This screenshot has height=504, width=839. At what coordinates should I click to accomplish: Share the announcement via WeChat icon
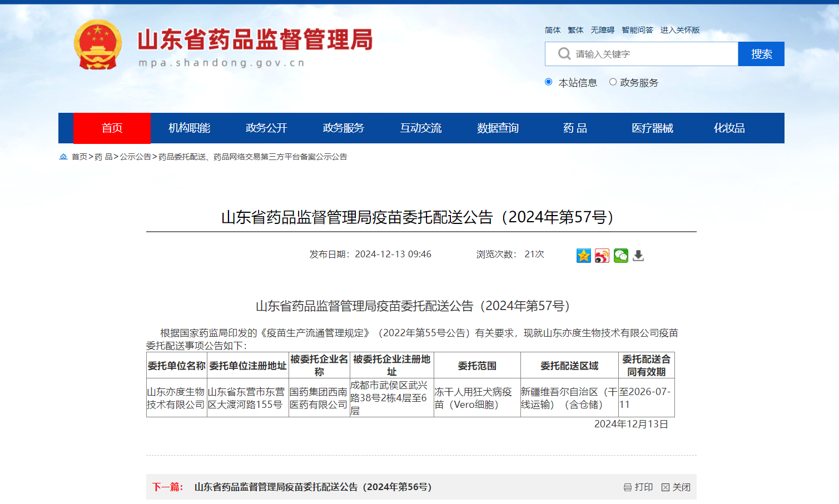click(x=620, y=256)
